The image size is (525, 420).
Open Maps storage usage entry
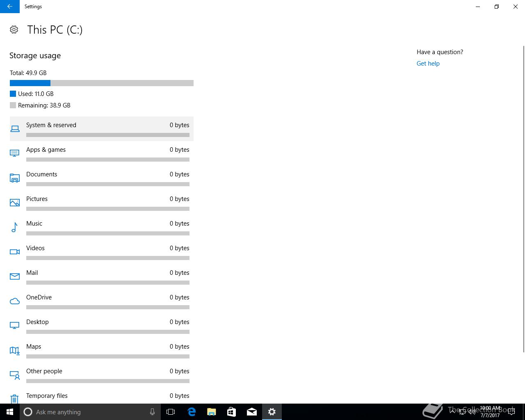pos(102,350)
